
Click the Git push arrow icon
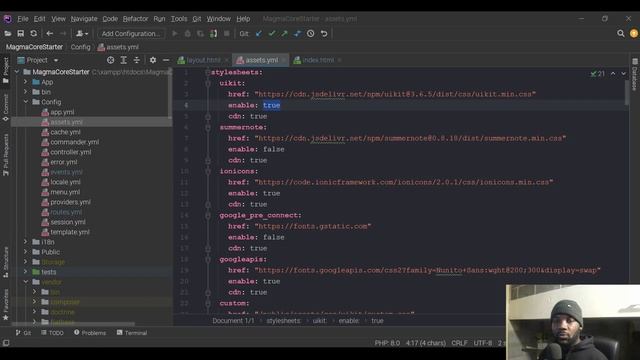(x=284, y=33)
